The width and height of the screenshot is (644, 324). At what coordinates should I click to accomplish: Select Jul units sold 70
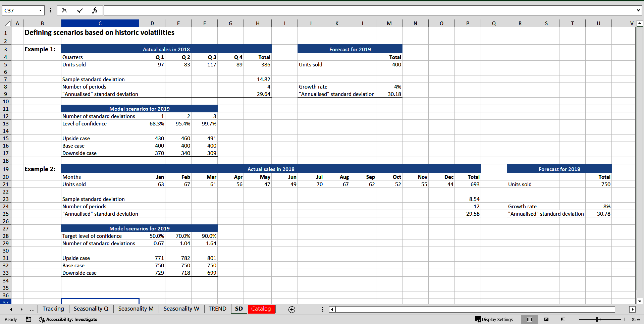point(311,184)
